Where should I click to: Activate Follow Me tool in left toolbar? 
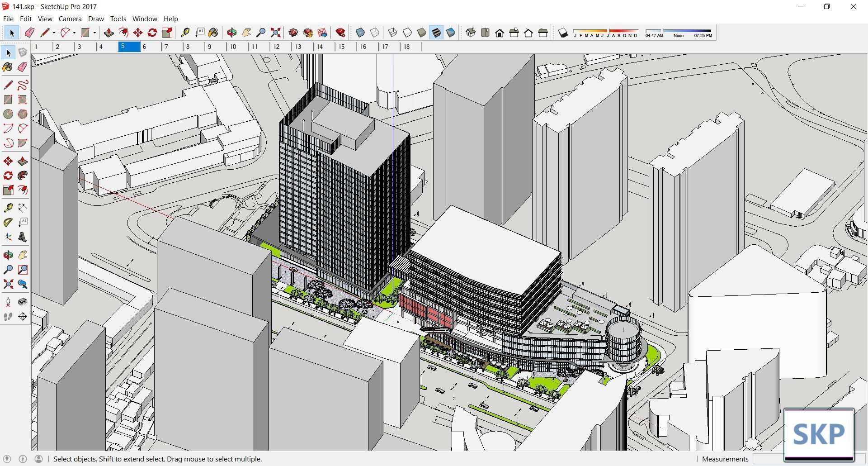click(x=23, y=176)
